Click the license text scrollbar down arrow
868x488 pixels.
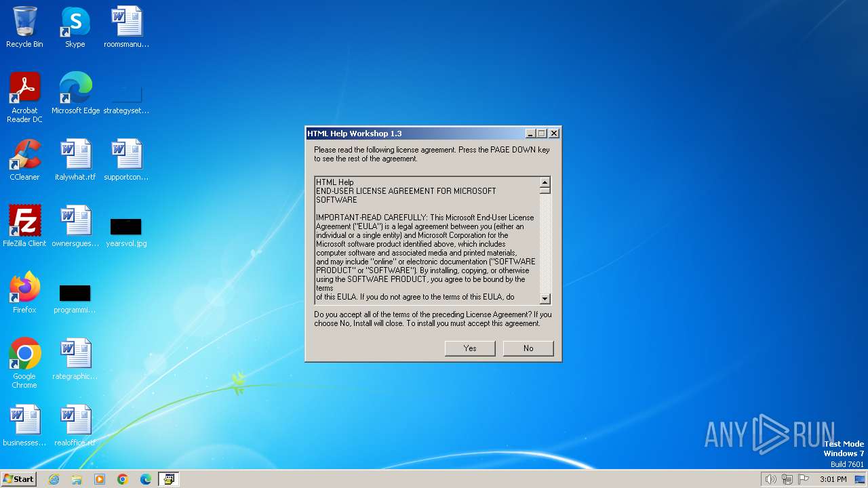[x=545, y=299]
